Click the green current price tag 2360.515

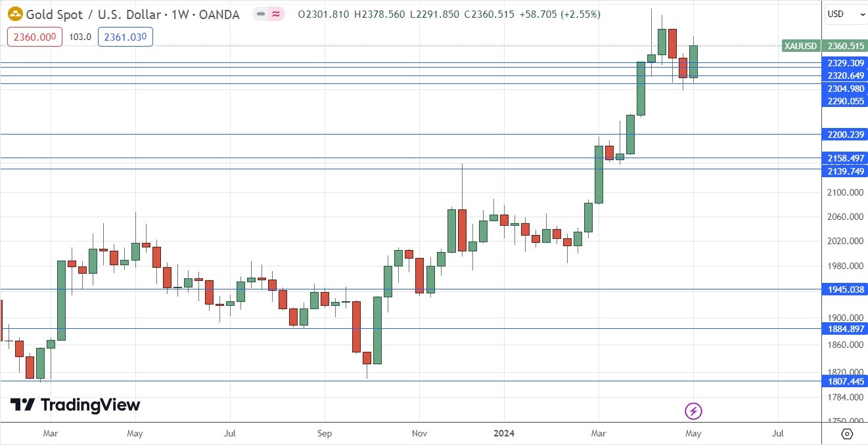click(x=845, y=46)
